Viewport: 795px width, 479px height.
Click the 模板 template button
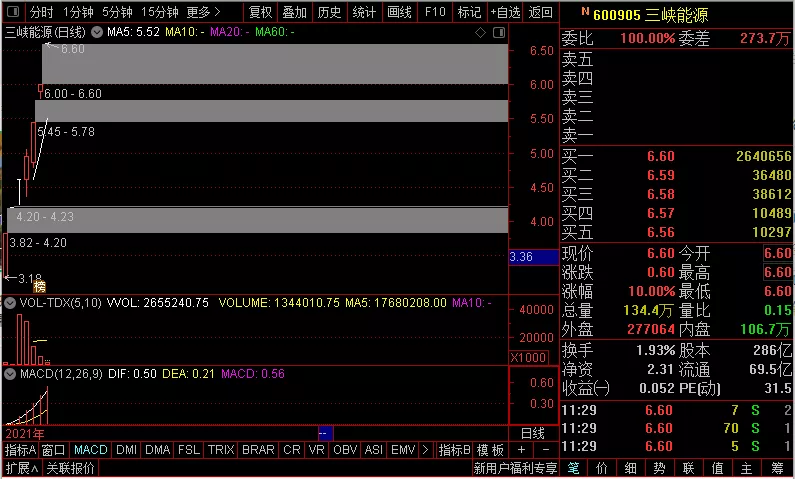(490, 450)
